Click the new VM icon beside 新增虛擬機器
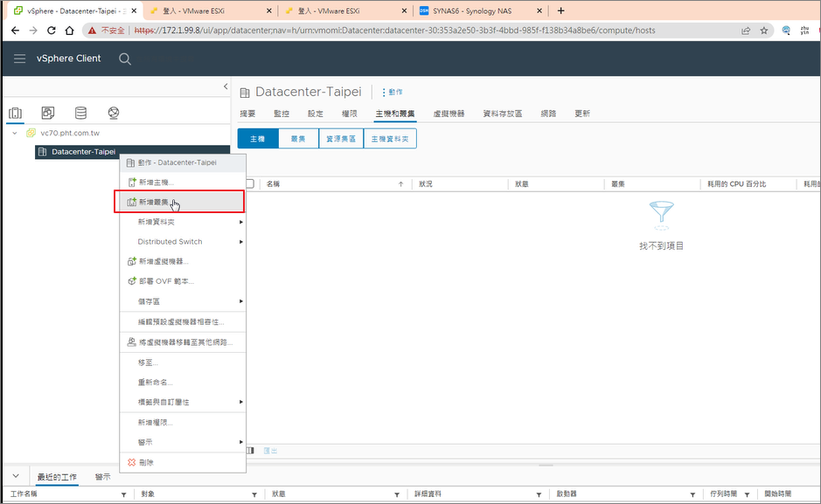Image resolution: width=821 pixels, height=504 pixels. tap(131, 261)
